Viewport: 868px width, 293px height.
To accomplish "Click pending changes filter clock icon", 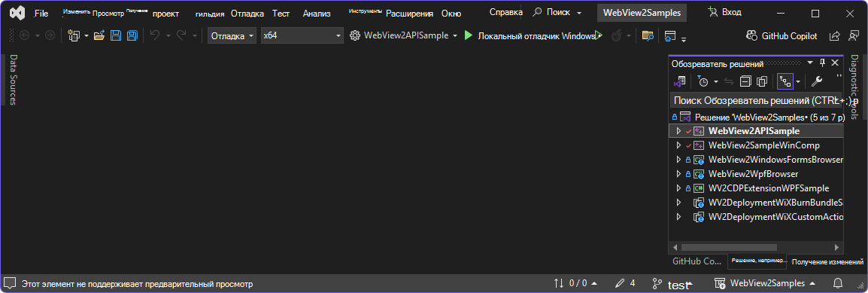I will coord(703,81).
